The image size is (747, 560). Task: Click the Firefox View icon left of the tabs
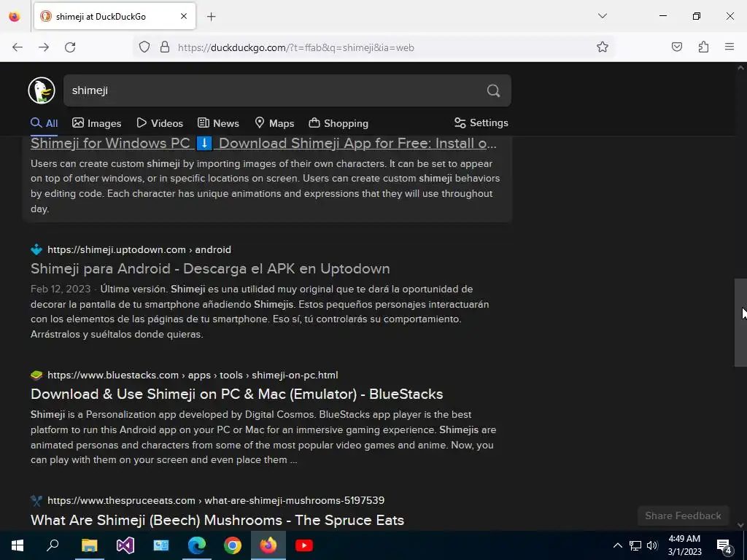(15, 17)
